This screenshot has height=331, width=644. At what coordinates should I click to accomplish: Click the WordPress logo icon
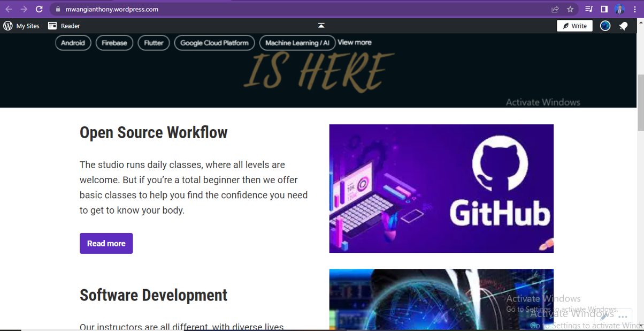point(8,26)
